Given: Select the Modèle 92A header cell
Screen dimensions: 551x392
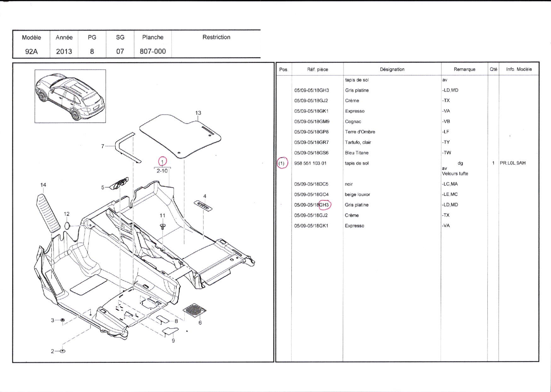Looking at the screenshot, I should (x=31, y=44).
